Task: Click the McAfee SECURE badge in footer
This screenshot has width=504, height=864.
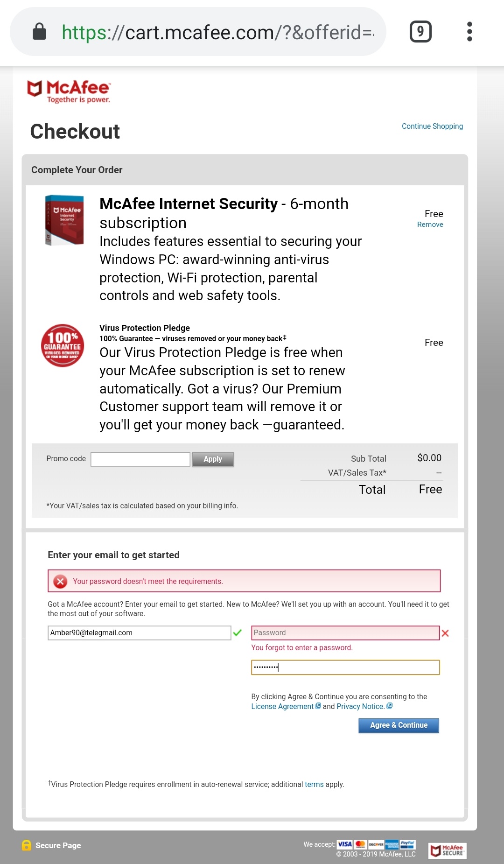Action: tap(448, 850)
